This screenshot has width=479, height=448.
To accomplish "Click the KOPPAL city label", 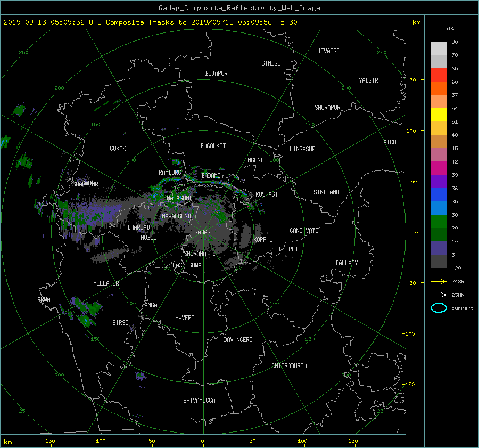I will click(263, 239).
